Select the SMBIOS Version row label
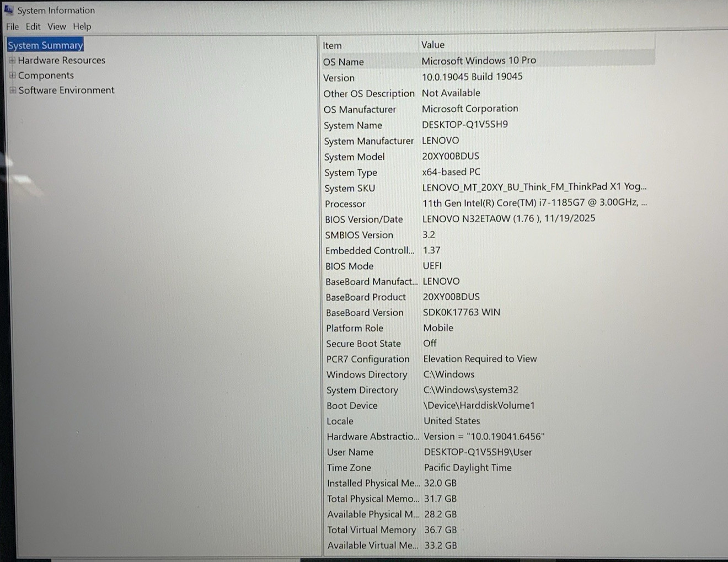This screenshot has width=728, height=562. click(x=359, y=235)
